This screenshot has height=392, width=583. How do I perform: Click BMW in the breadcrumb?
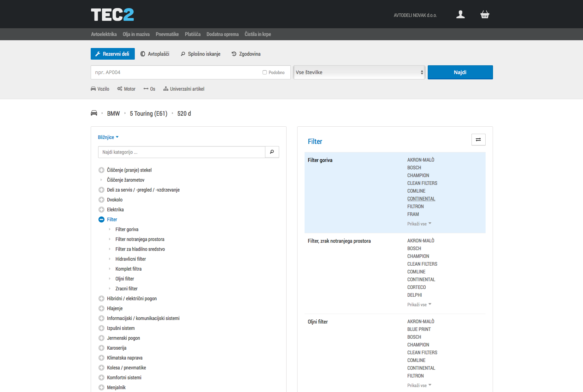(113, 114)
